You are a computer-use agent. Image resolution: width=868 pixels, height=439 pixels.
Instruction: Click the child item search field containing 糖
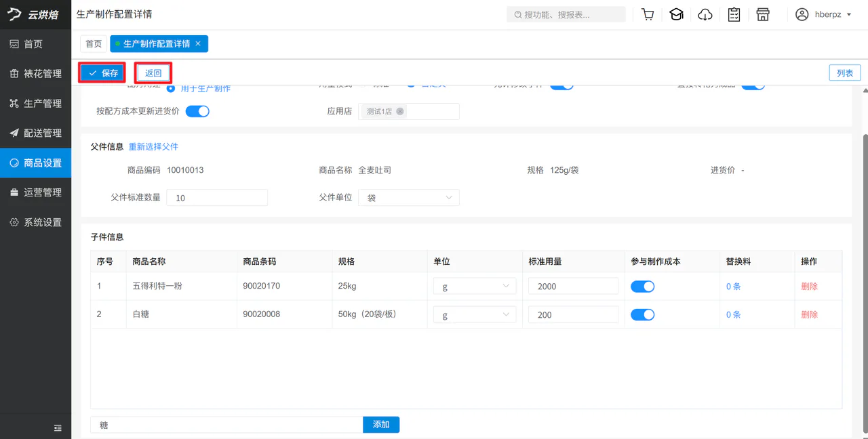pos(226,425)
